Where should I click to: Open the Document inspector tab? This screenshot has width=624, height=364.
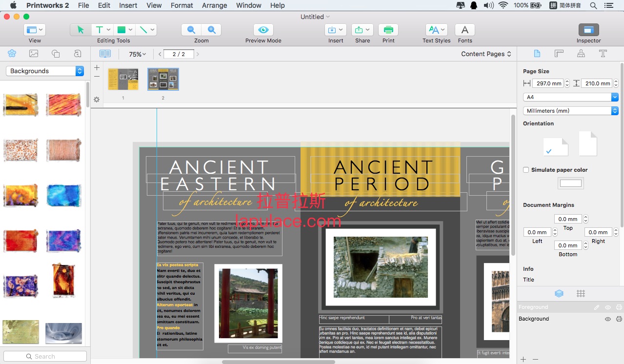pos(537,54)
